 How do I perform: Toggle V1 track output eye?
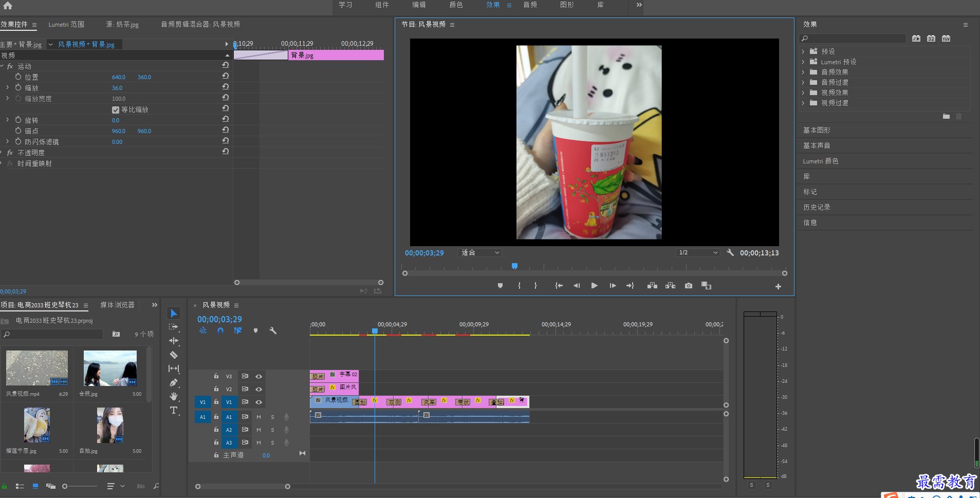click(x=259, y=402)
